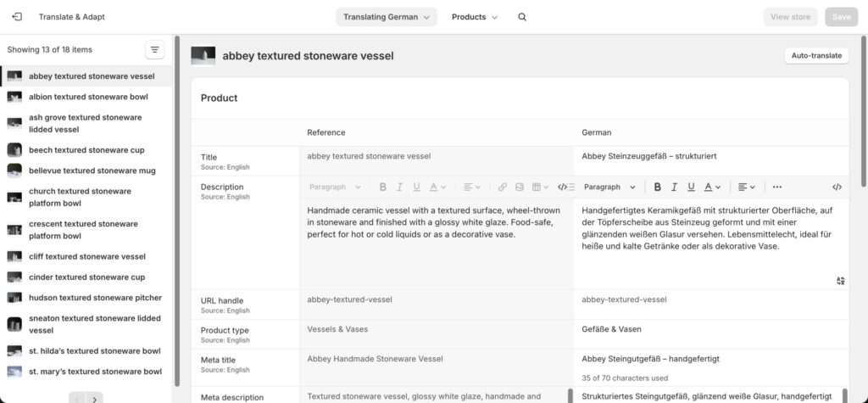Click Italic icon in the Reference description toolbar
868x403 pixels.
click(x=399, y=188)
